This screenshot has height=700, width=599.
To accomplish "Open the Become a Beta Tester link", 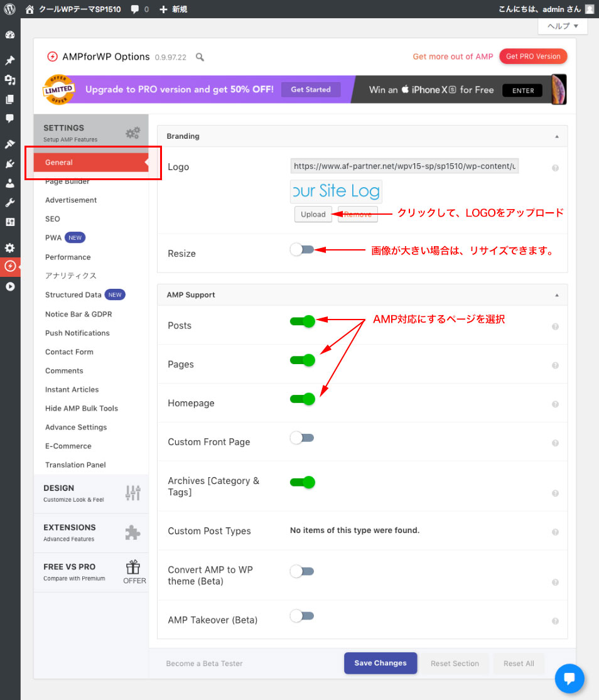I will coord(204,664).
